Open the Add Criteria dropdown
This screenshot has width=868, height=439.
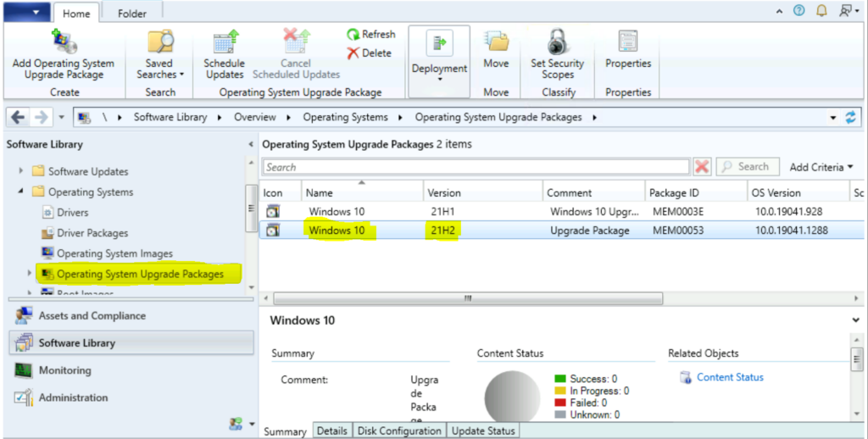coord(821,167)
